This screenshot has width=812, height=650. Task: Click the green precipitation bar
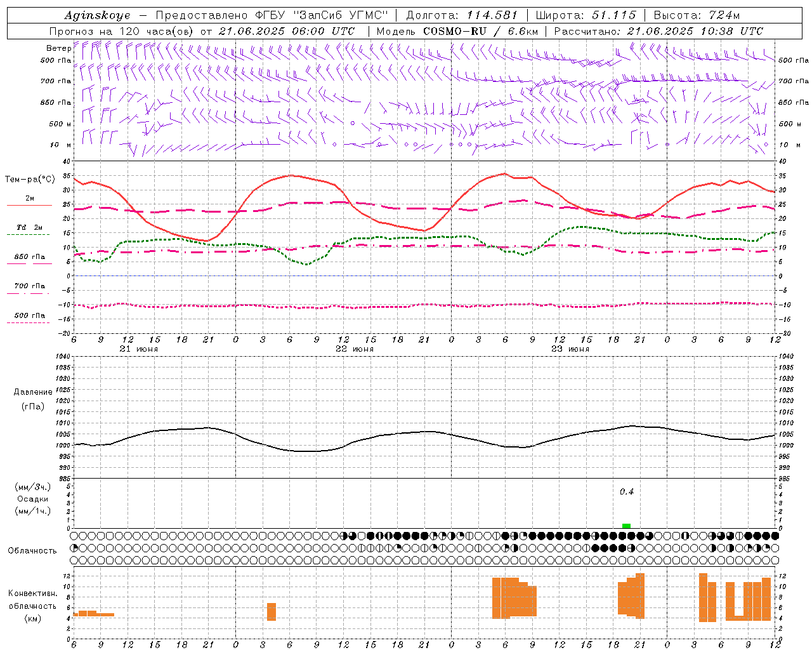(x=626, y=526)
